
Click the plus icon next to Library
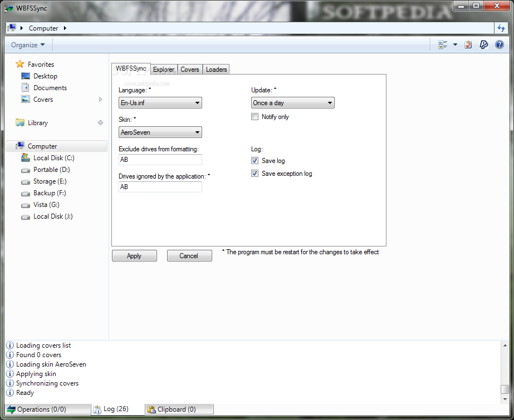click(101, 123)
